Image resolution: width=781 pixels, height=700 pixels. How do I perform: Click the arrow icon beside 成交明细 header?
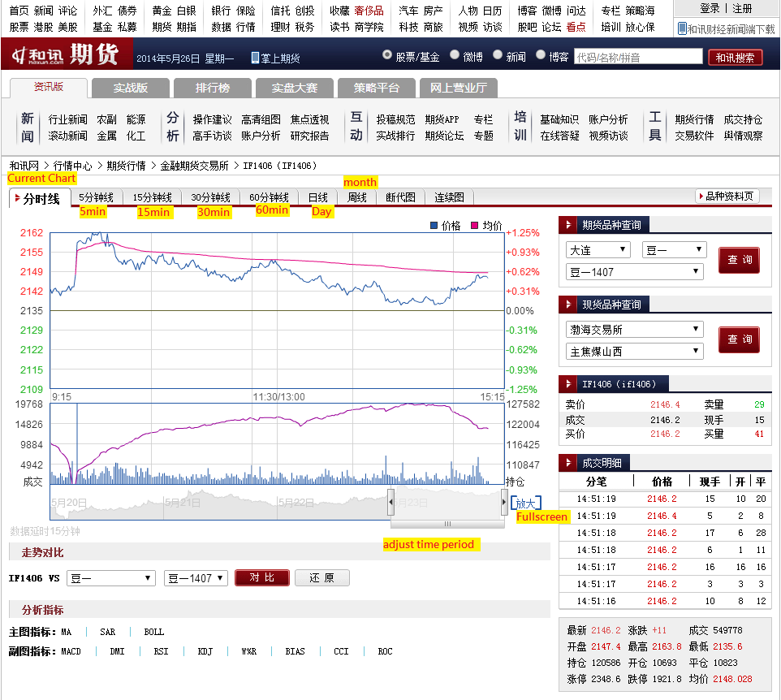[567, 463]
